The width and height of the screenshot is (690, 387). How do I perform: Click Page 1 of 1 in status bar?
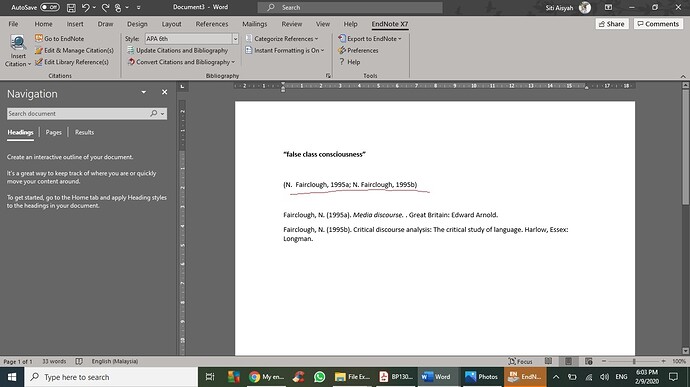tap(18, 361)
